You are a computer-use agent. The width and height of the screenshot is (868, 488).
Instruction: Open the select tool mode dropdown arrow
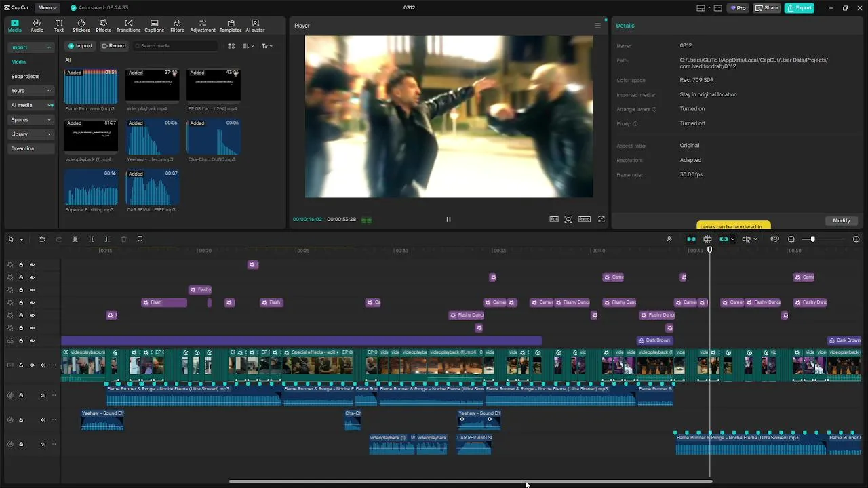[21, 239]
